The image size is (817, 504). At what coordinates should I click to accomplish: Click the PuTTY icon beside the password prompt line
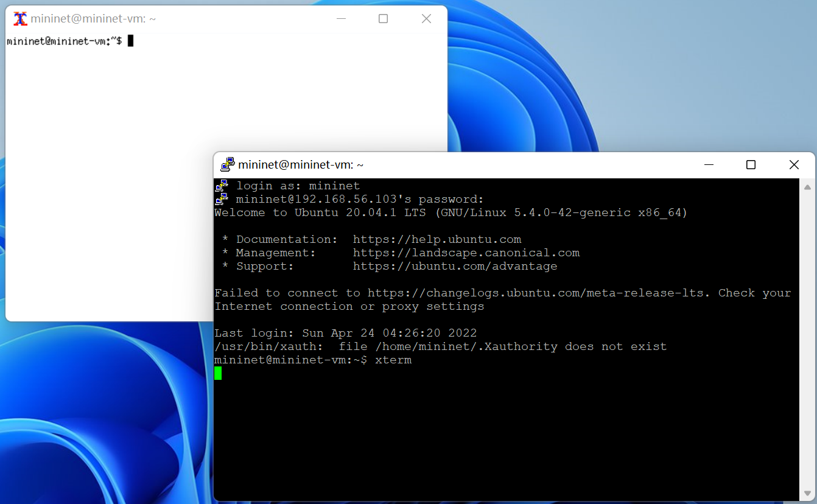tap(221, 198)
